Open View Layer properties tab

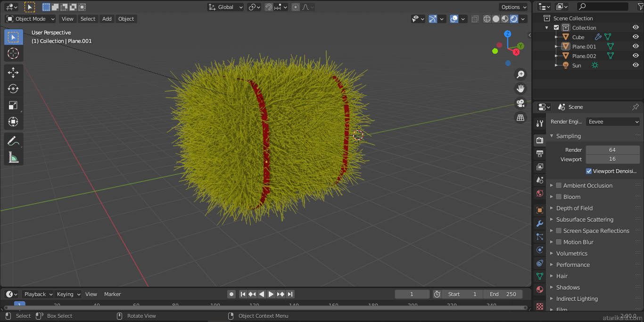coord(540,167)
